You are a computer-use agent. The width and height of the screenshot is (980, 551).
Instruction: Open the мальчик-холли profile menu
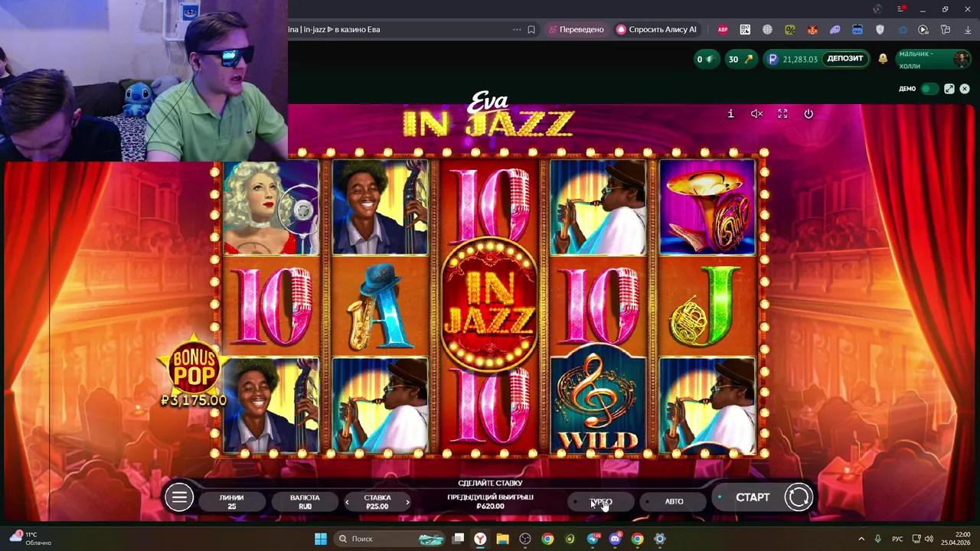[933, 59]
